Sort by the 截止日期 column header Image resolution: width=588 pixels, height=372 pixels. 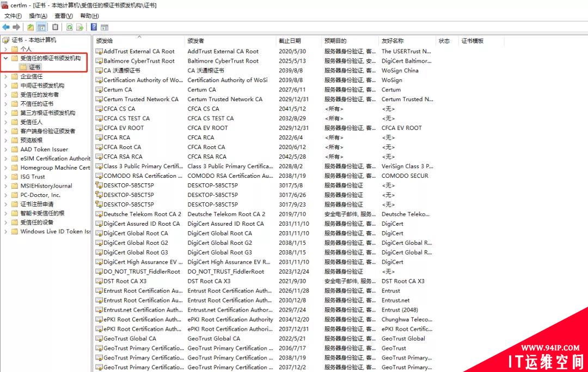click(299, 41)
